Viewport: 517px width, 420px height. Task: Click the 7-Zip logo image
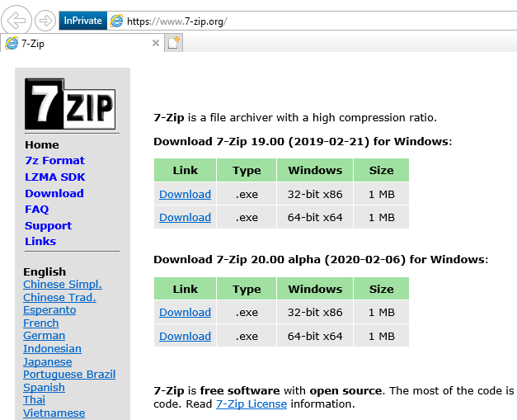point(70,104)
